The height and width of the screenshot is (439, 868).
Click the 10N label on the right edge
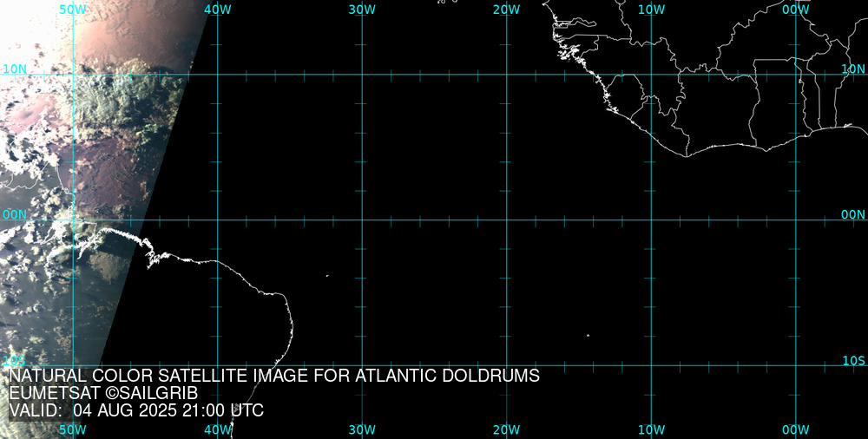853,69
